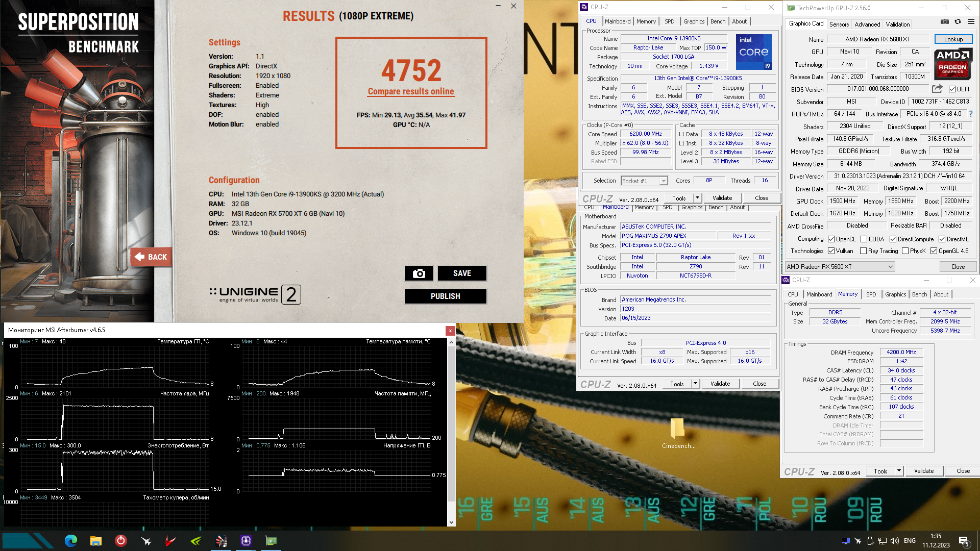Toggle the CUDA checkbox
This screenshot has width=980, height=551.
(864, 239)
